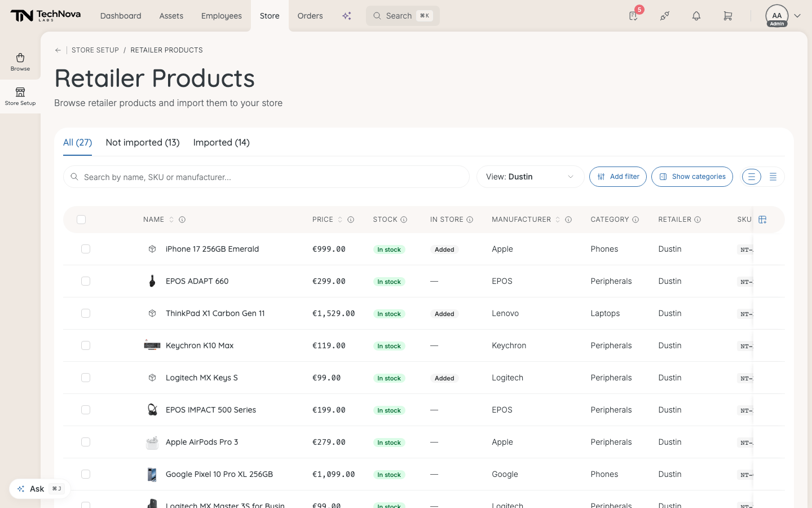Select the iPhone 17 256GB Emerald row checkbox

(x=86, y=249)
